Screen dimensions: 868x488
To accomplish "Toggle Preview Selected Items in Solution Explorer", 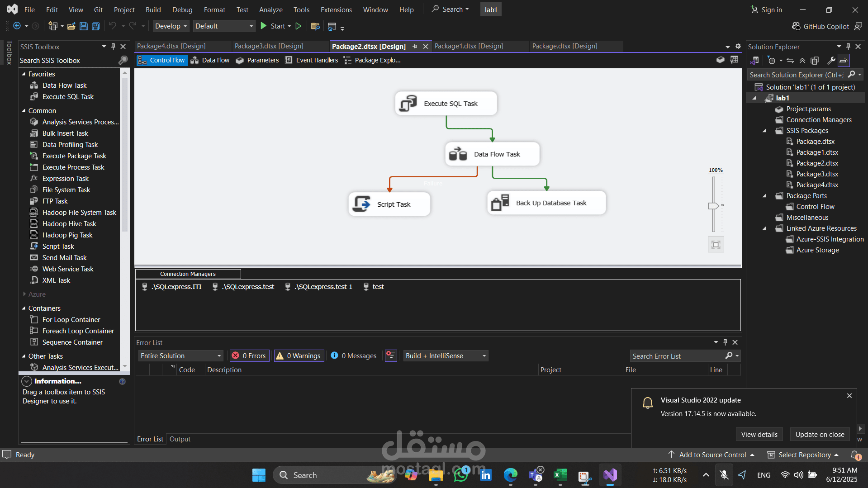I will [x=844, y=60].
